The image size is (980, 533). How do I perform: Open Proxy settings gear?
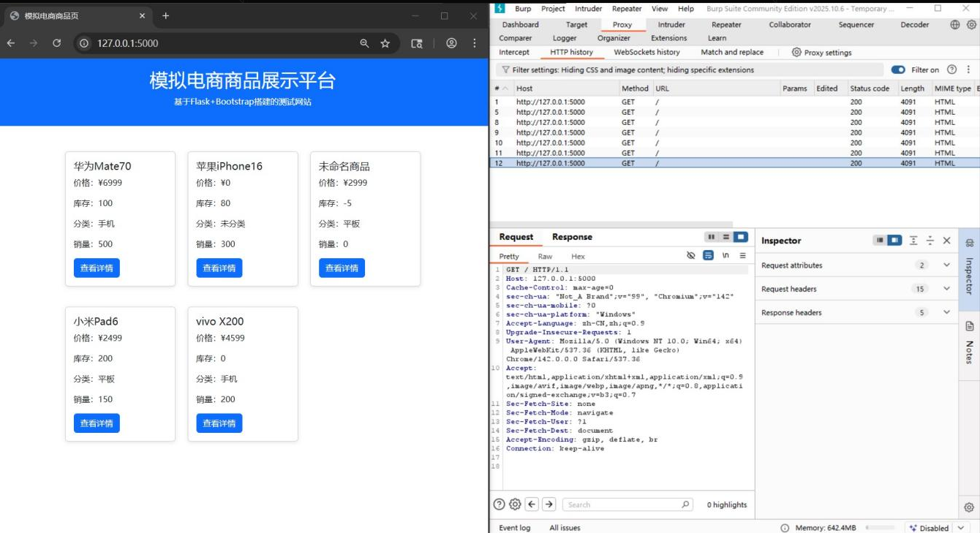796,53
